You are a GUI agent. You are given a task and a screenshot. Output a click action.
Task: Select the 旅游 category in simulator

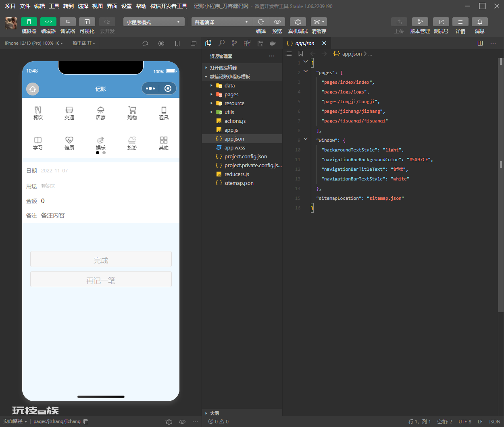click(x=132, y=143)
